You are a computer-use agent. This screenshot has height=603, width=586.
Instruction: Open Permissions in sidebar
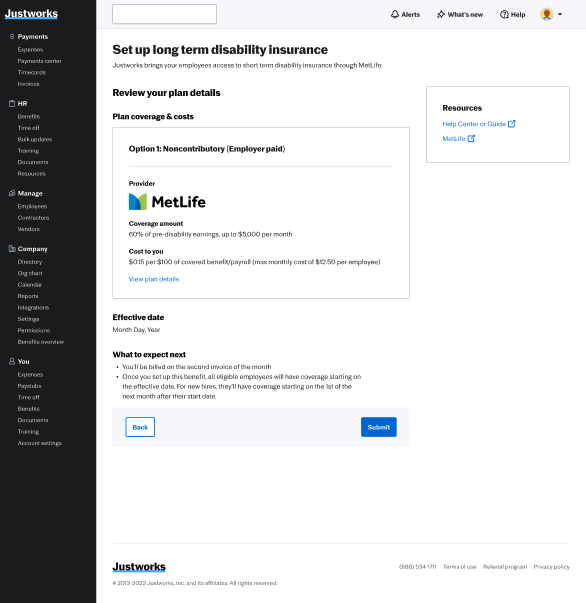pyautogui.click(x=33, y=330)
